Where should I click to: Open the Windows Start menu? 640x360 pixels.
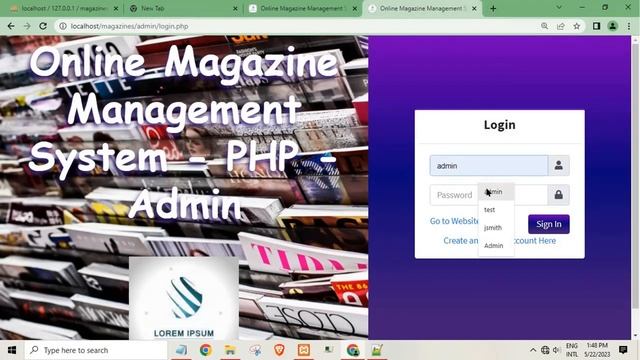(12, 350)
